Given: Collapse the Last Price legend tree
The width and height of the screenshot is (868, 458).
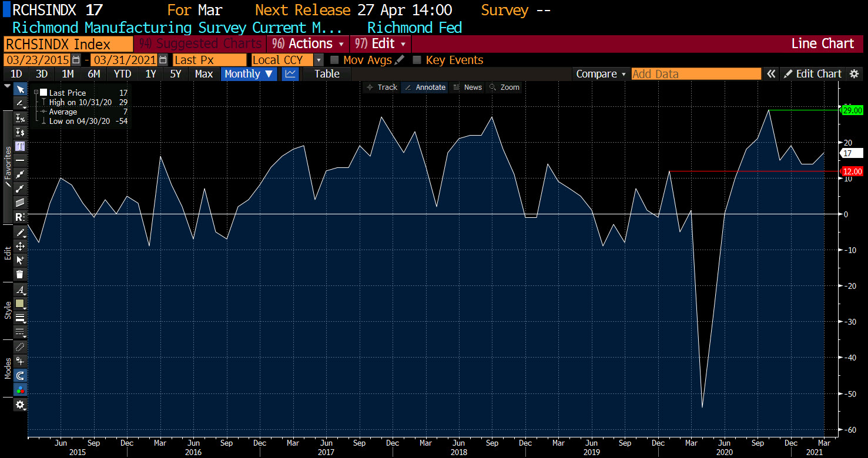Looking at the screenshot, I should [36, 93].
